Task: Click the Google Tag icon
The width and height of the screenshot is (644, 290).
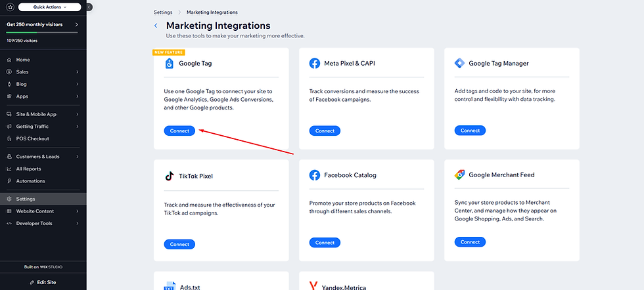Action: click(x=170, y=63)
